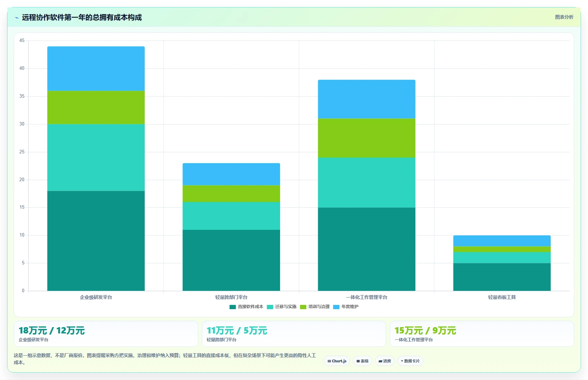Screen dimensions: 588x380
Task: Click the 表格 chip
Action: click(x=362, y=361)
